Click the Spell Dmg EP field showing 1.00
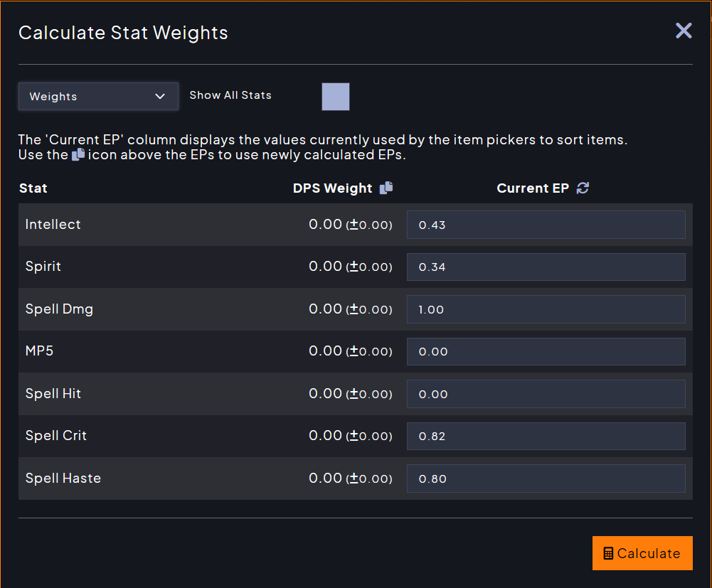Image resolution: width=712 pixels, height=588 pixels. pos(546,309)
